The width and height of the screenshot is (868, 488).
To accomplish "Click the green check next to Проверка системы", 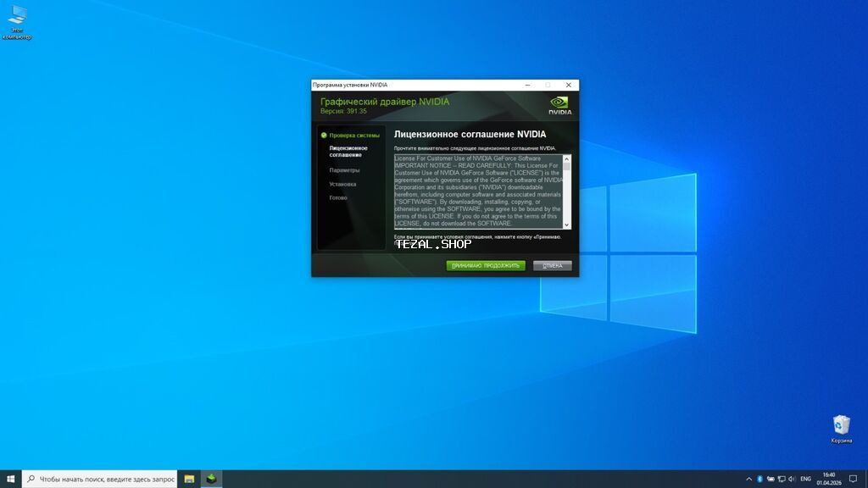I will click(324, 135).
